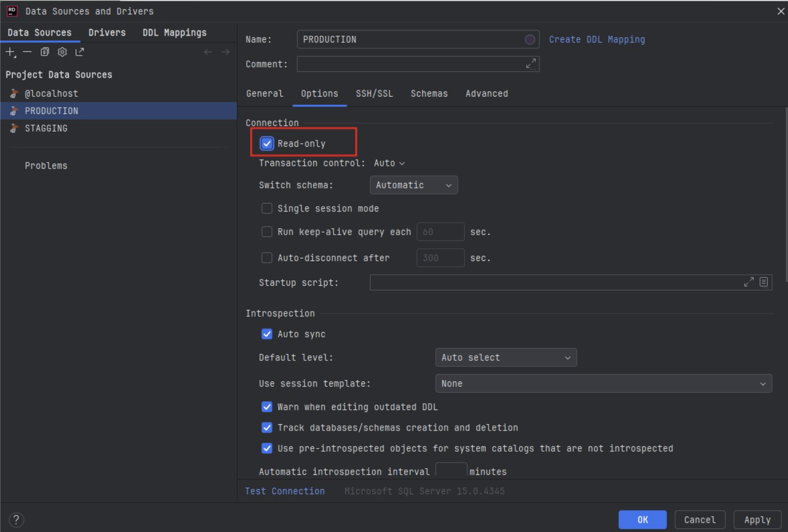Open the Startup script list icon

point(764,282)
